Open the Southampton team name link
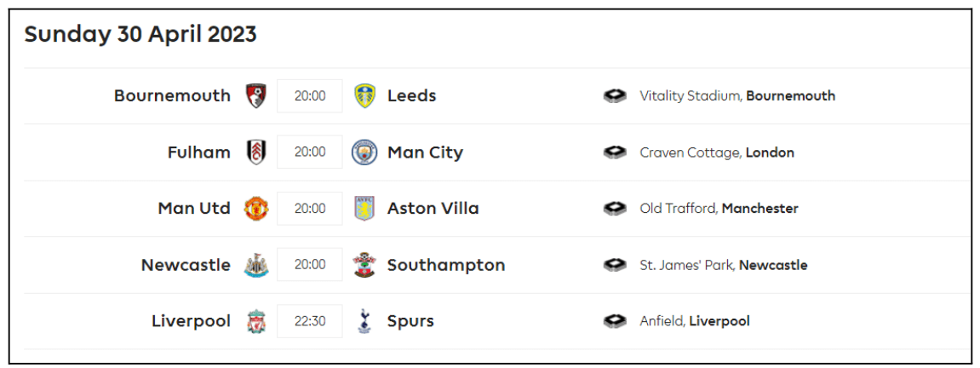This screenshot has width=980, height=368. [446, 265]
